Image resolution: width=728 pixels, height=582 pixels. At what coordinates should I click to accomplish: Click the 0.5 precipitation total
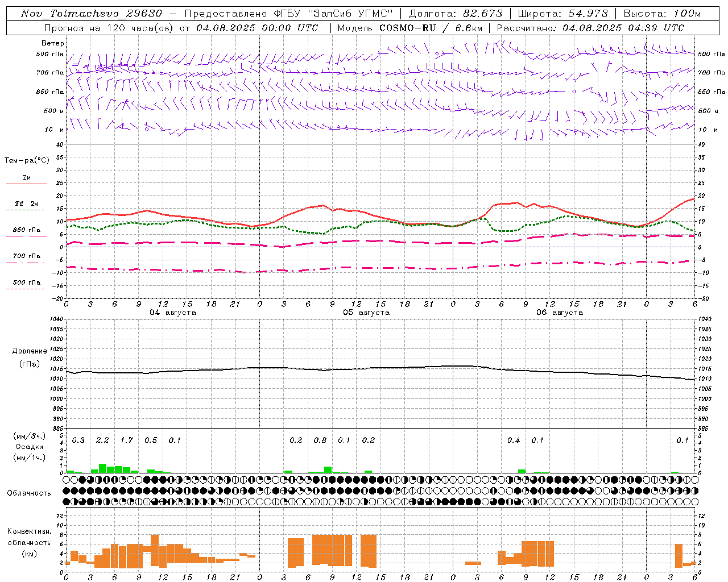[151, 440]
